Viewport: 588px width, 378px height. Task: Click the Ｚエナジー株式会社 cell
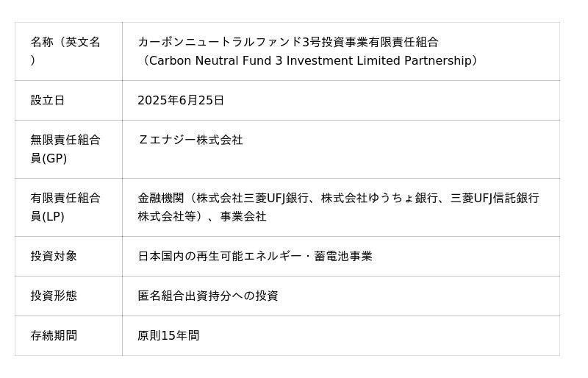tap(341, 149)
